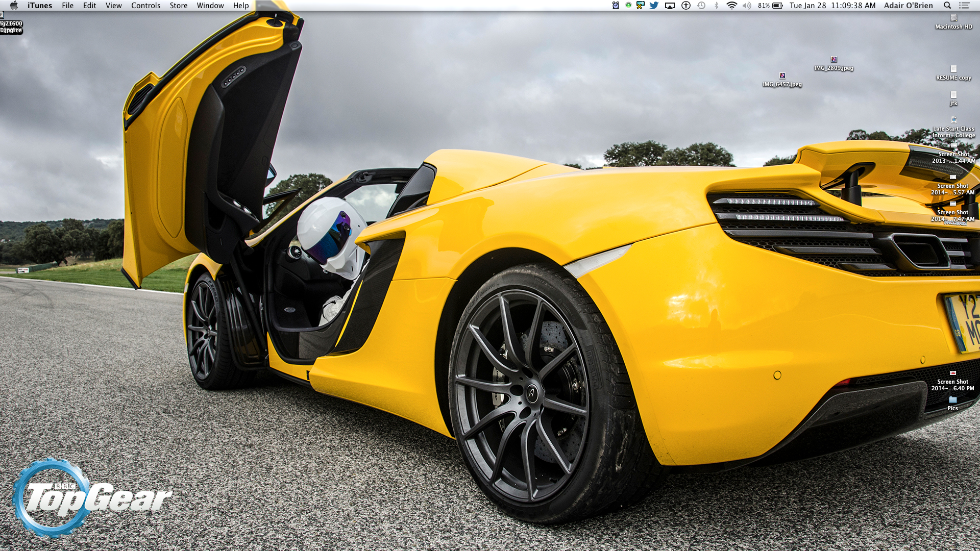
Task: Click the date and time clock
Action: pyautogui.click(x=832, y=5)
